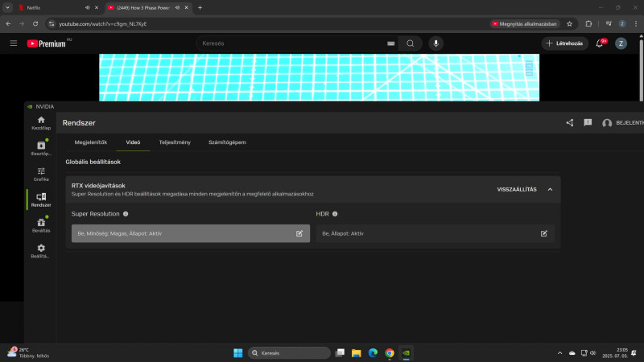Open Google Chrome from taskbar
This screenshot has height=362, width=644.
coord(390,353)
